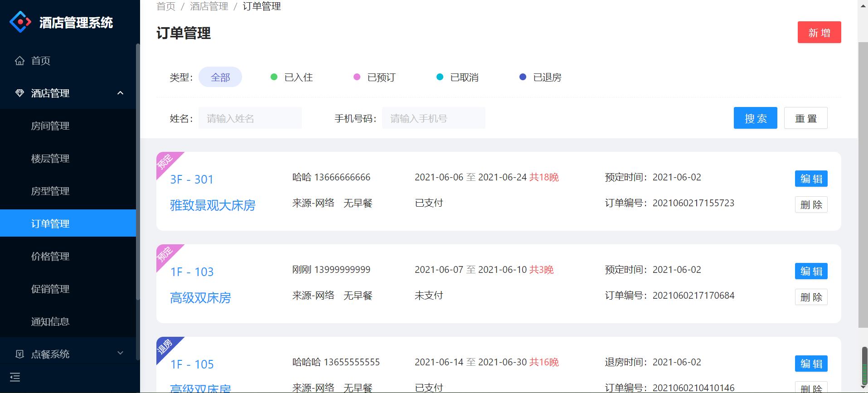Click the 点餐系统 menu icon
Viewport: 868px width, 393px height.
click(19, 354)
